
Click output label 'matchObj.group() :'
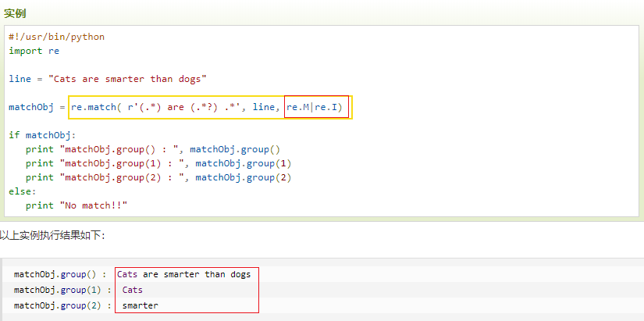[60, 275]
